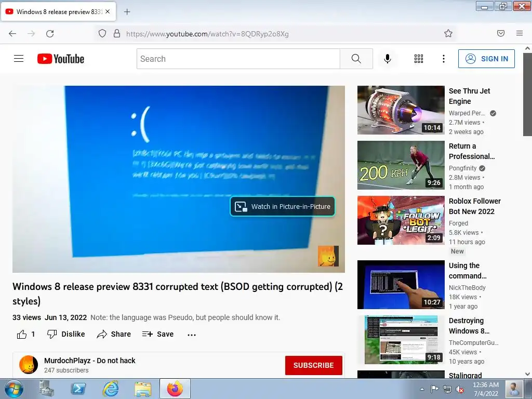Screen dimensions: 532x399
Task: Close the Windows 8 release preview tab
Action: coord(108,11)
